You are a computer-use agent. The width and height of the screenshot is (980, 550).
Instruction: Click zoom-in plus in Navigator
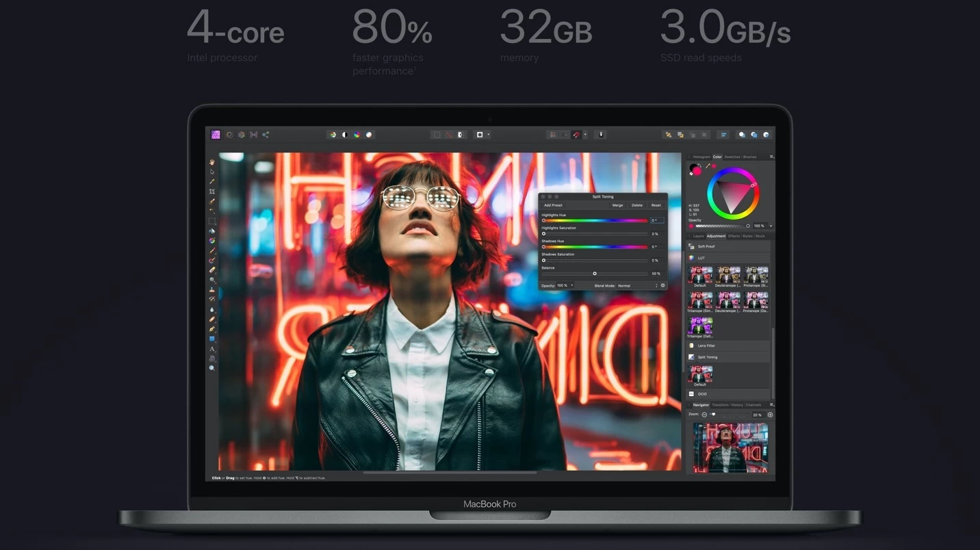(770, 415)
